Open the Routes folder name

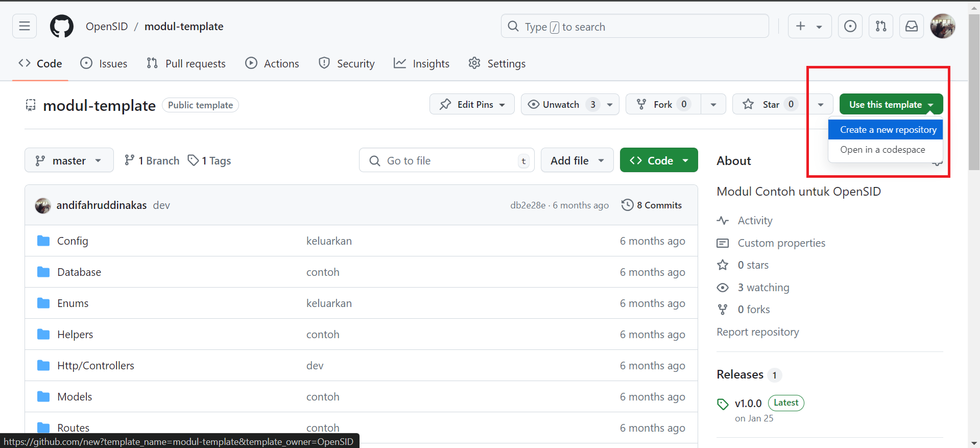tap(73, 428)
